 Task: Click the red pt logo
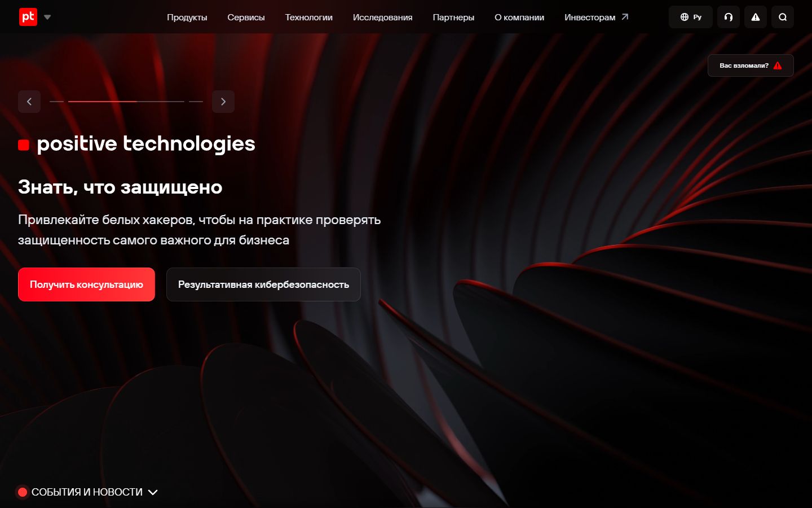tap(28, 17)
